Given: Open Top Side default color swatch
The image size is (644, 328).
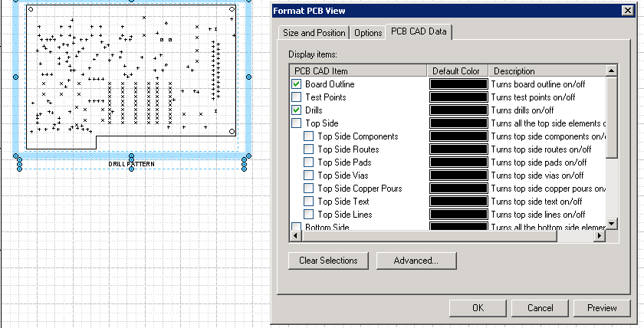Looking at the screenshot, I should coord(458,123).
